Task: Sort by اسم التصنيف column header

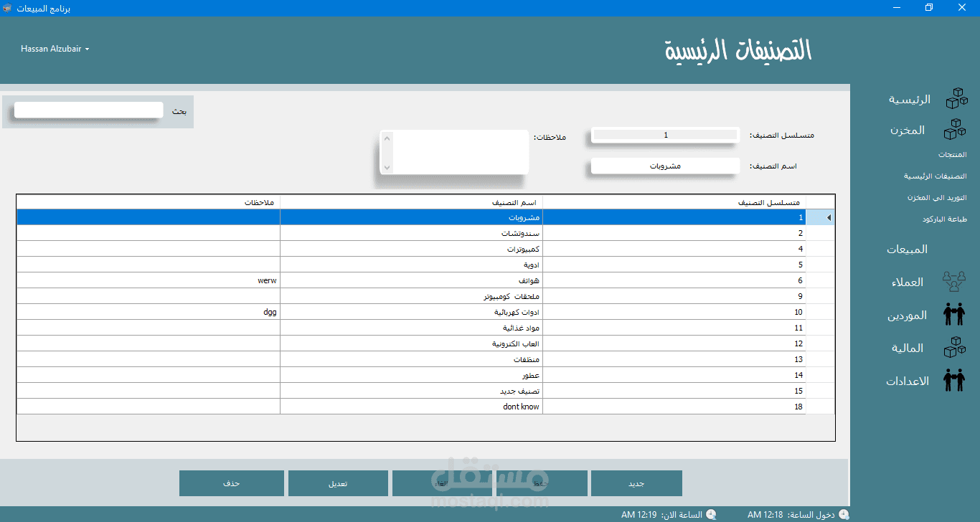Action: point(412,201)
